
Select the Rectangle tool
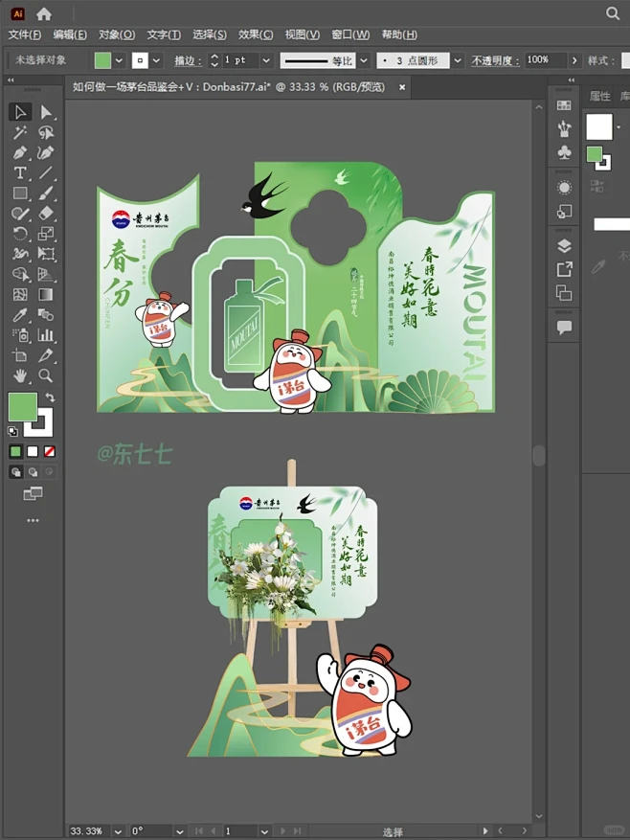20,193
